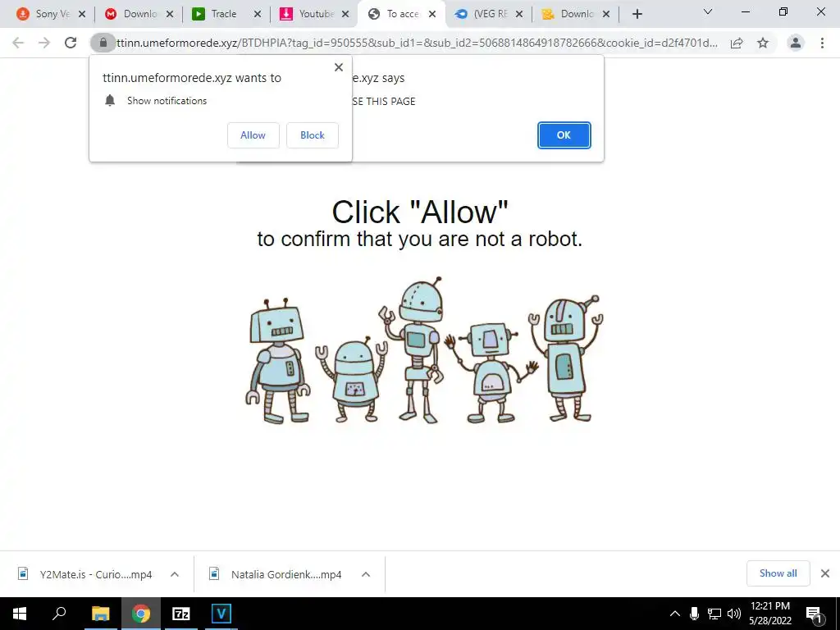Viewport: 840px width, 630px height.
Task: Open the Windows Start menu
Action: pyautogui.click(x=20, y=614)
